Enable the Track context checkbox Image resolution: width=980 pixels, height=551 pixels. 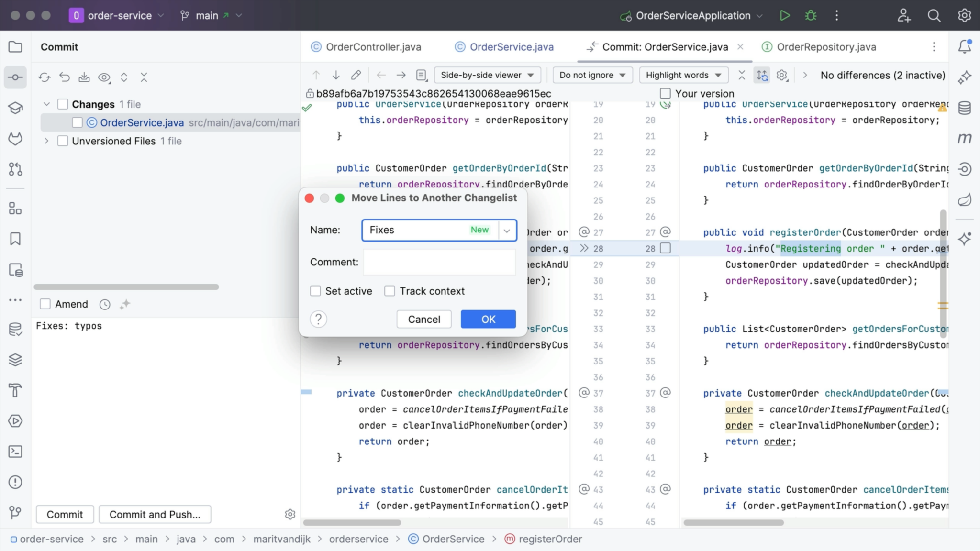[x=389, y=290]
